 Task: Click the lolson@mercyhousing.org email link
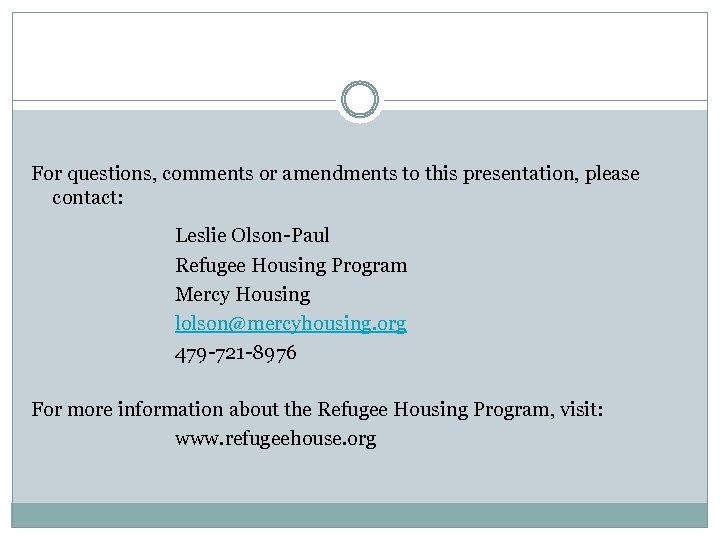(x=290, y=324)
